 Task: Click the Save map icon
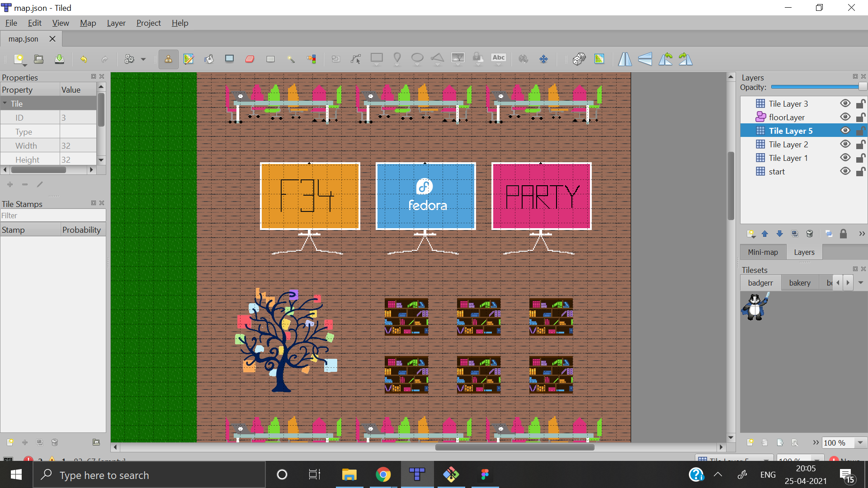coord(59,59)
